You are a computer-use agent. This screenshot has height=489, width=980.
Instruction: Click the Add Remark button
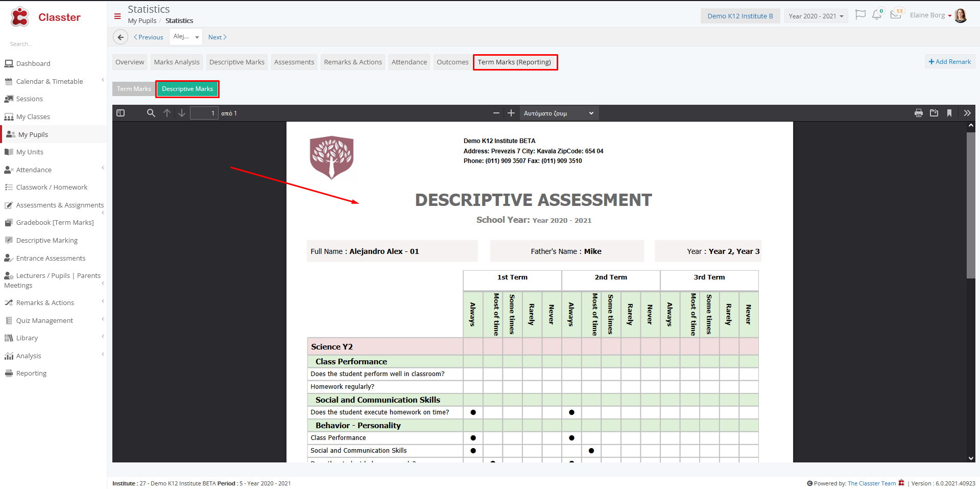click(949, 61)
